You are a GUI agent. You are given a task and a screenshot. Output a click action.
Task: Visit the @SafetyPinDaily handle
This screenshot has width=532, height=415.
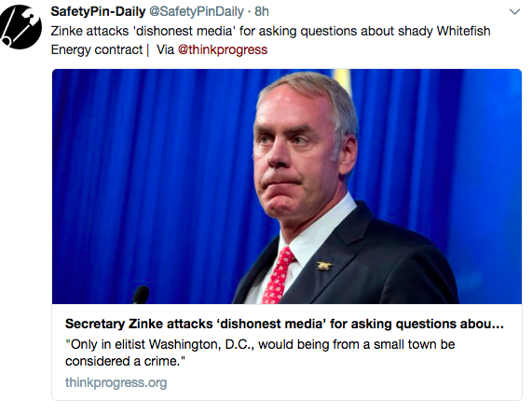coord(197,11)
